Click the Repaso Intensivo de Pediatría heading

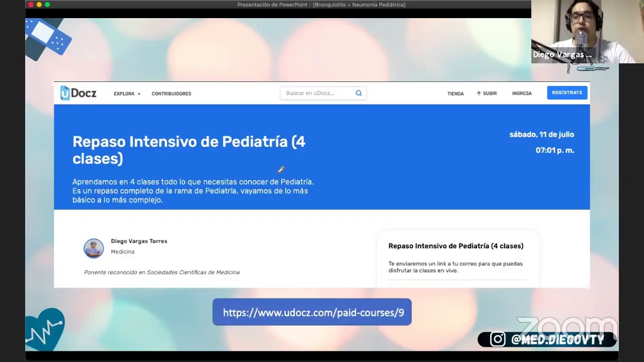click(189, 150)
